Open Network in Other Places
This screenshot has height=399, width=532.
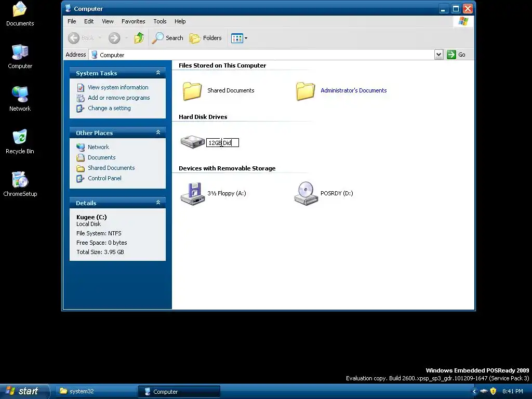(98, 147)
